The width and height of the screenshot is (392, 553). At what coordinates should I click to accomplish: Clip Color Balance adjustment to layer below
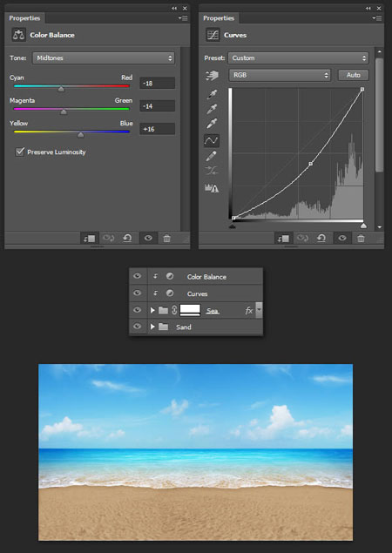(89, 239)
